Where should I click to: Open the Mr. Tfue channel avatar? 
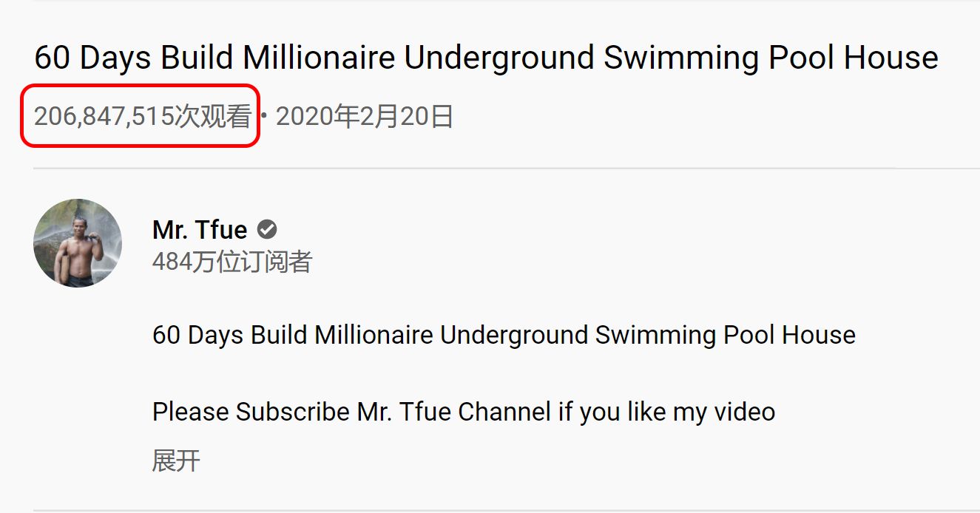[x=78, y=243]
